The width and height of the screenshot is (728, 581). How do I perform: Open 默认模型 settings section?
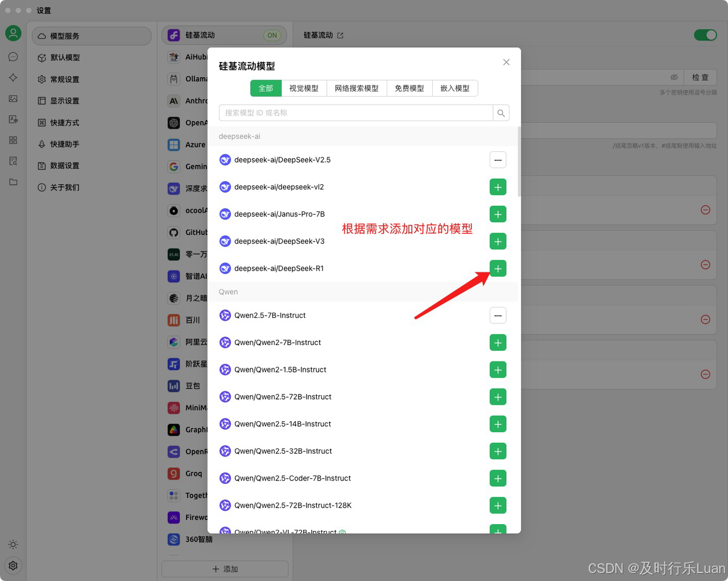tap(92, 57)
